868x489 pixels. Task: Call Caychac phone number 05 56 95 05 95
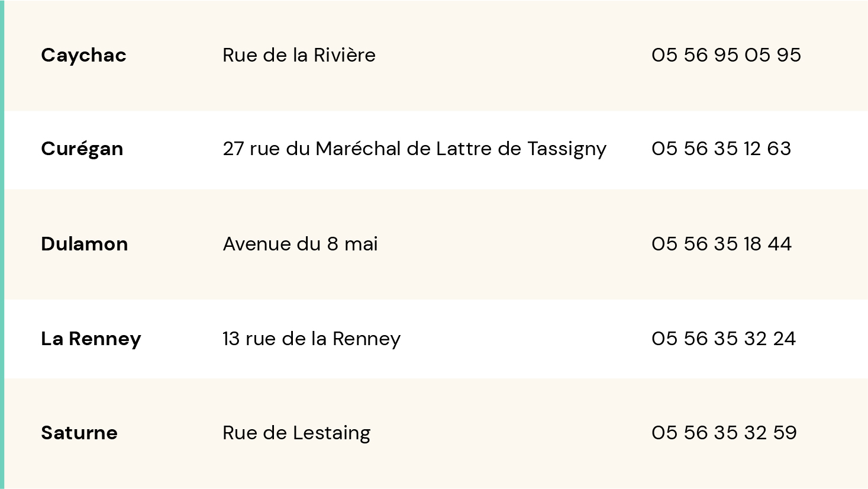pyautogui.click(x=726, y=55)
